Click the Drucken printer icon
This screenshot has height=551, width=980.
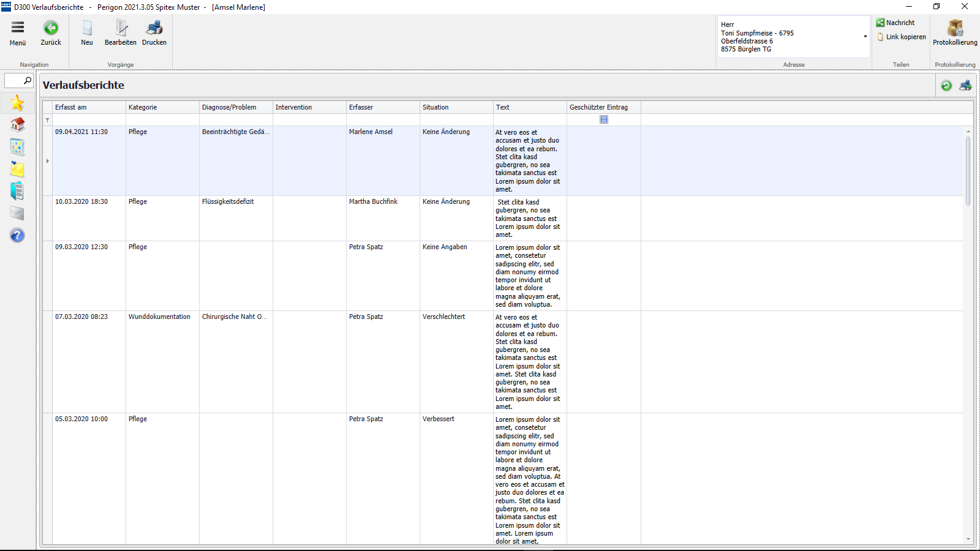click(154, 28)
